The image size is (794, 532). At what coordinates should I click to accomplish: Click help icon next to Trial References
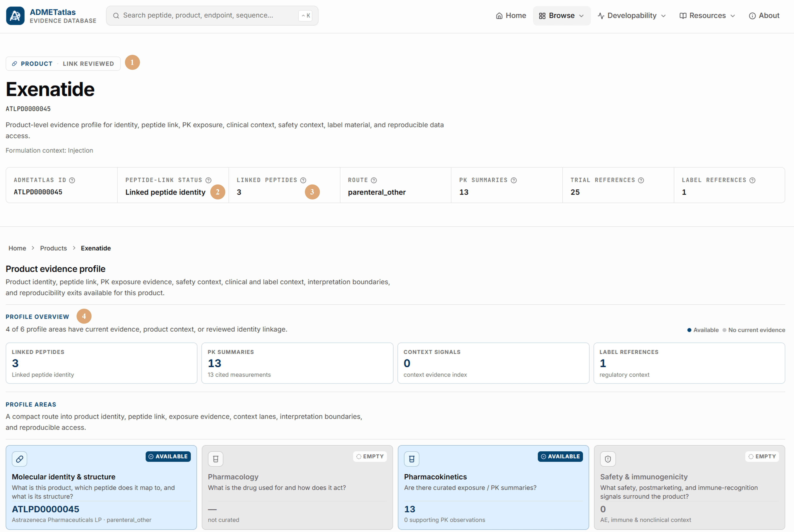tap(641, 180)
